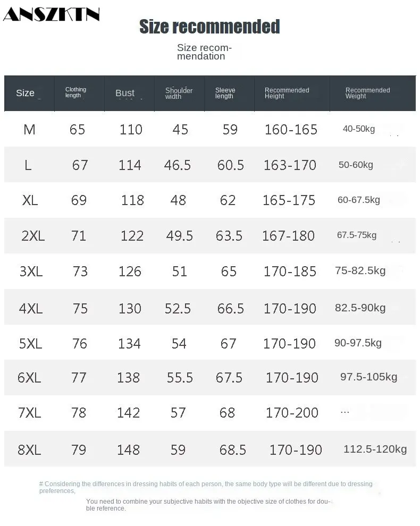Viewport: 420px width, 526px height.
Task: Select the Recommended Height column header
Action: [287, 93]
